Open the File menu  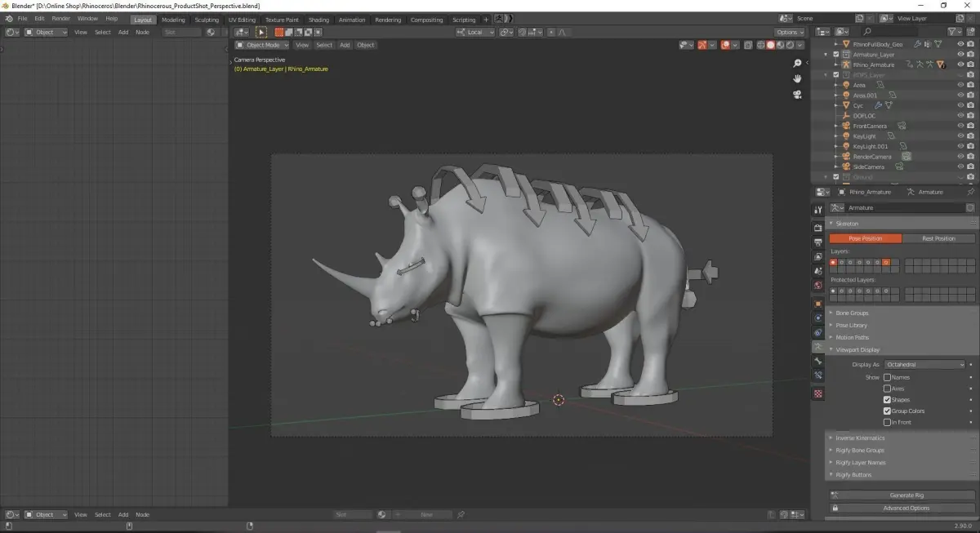(22, 18)
